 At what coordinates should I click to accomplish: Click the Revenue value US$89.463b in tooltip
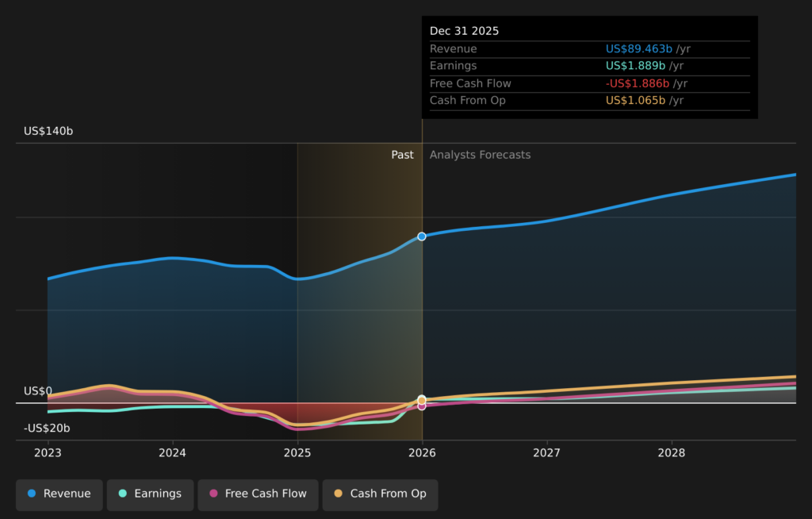pos(638,48)
